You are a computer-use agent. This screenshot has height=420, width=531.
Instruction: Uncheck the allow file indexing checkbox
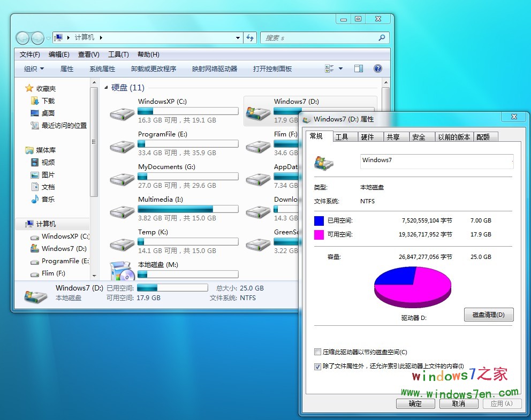click(x=318, y=366)
